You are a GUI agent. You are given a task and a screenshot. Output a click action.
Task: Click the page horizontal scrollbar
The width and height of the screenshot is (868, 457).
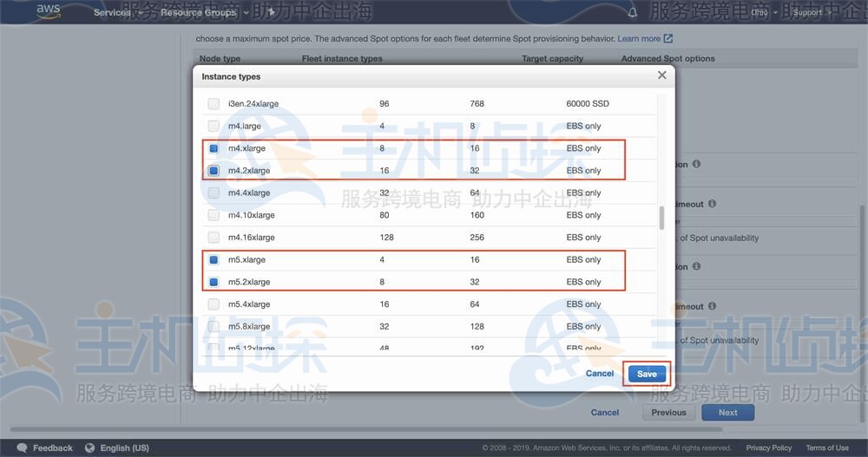(366, 428)
